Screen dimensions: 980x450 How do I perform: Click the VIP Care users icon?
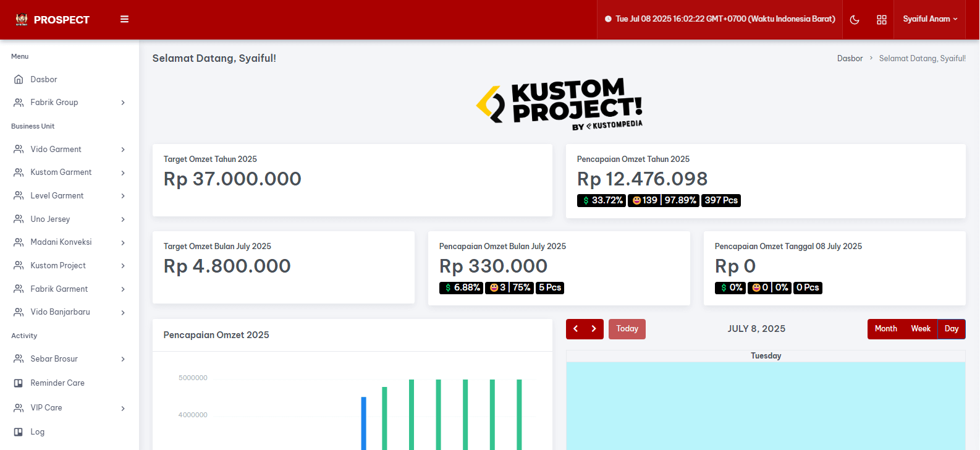coord(19,407)
